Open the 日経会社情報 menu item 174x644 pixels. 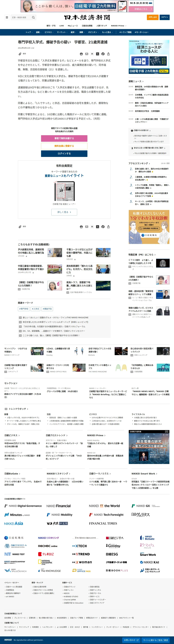point(87,26)
